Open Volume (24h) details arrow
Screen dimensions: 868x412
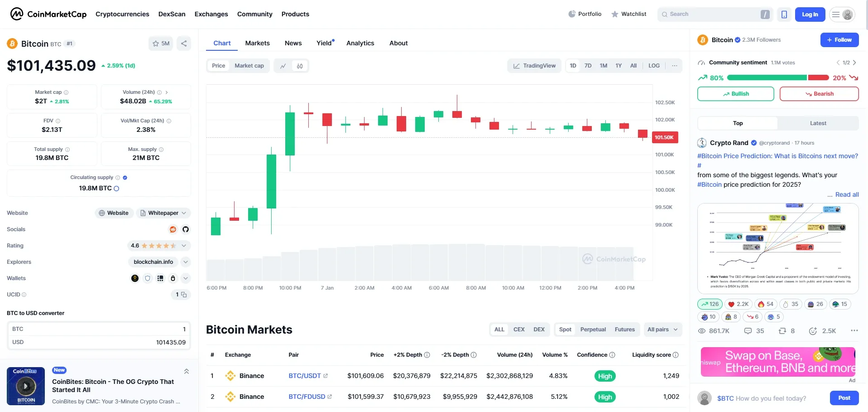167,92
